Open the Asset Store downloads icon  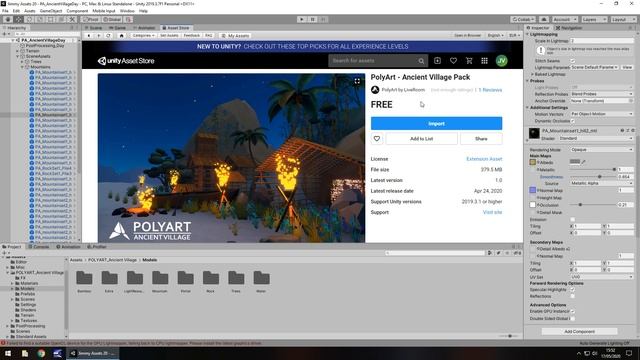click(437, 60)
